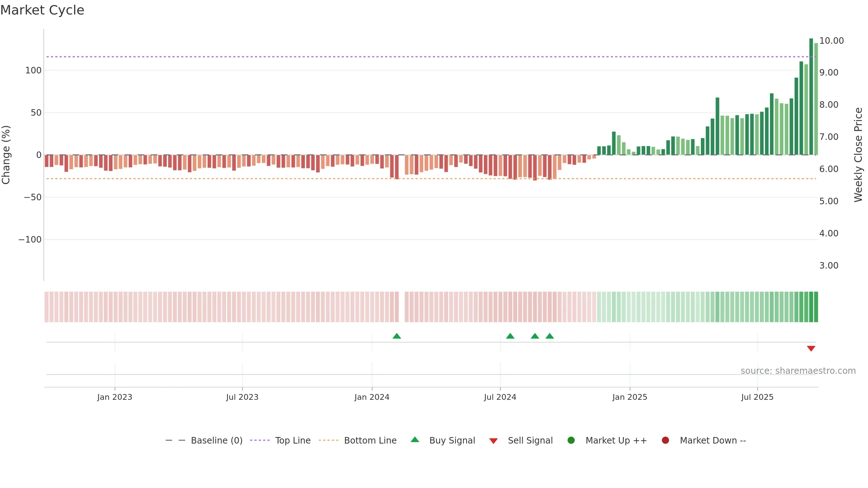The image size is (868, 488).
Task: Click the green Market Up legend dot
Action: (x=571, y=440)
